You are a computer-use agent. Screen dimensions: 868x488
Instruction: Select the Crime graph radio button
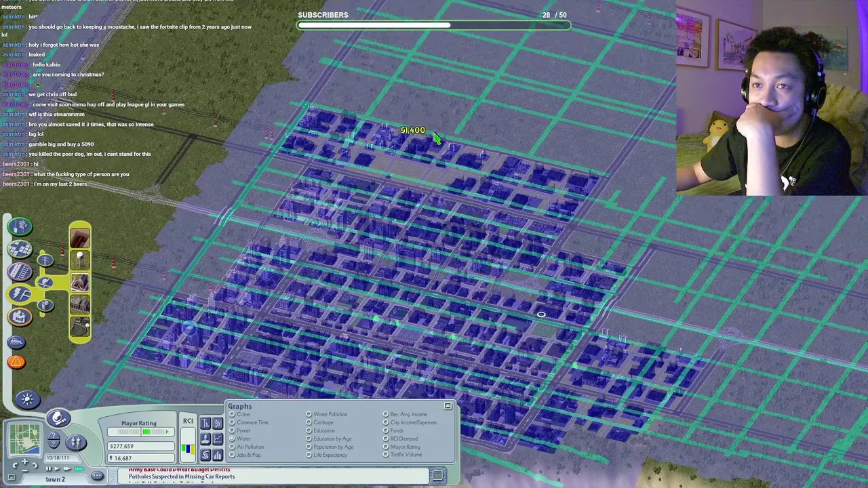pyautogui.click(x=232, y=414)
